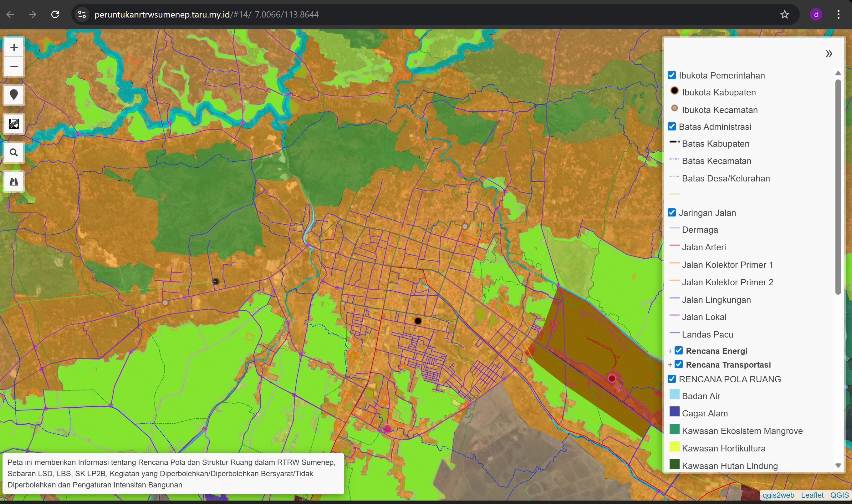Viewport: 852px width, 504px height.
Task: Bookmark this page with star icon
Action: tap(784, 15)
